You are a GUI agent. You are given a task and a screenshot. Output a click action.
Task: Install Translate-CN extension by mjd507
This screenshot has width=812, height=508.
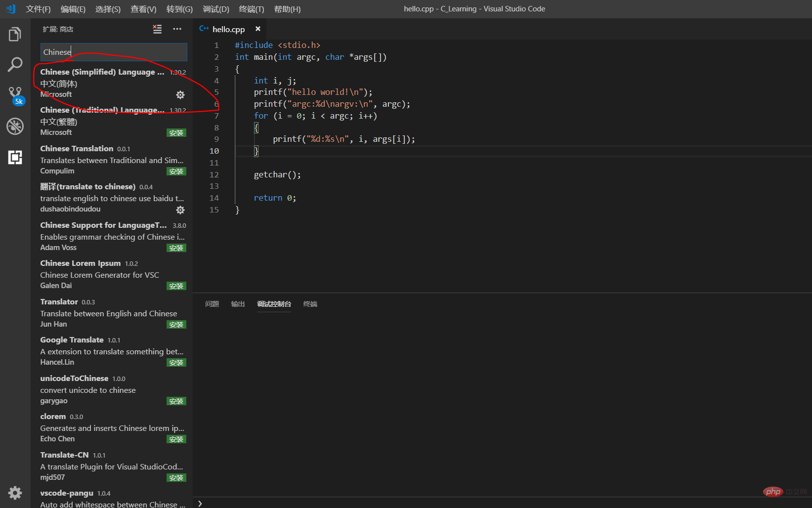coord(176,478)
